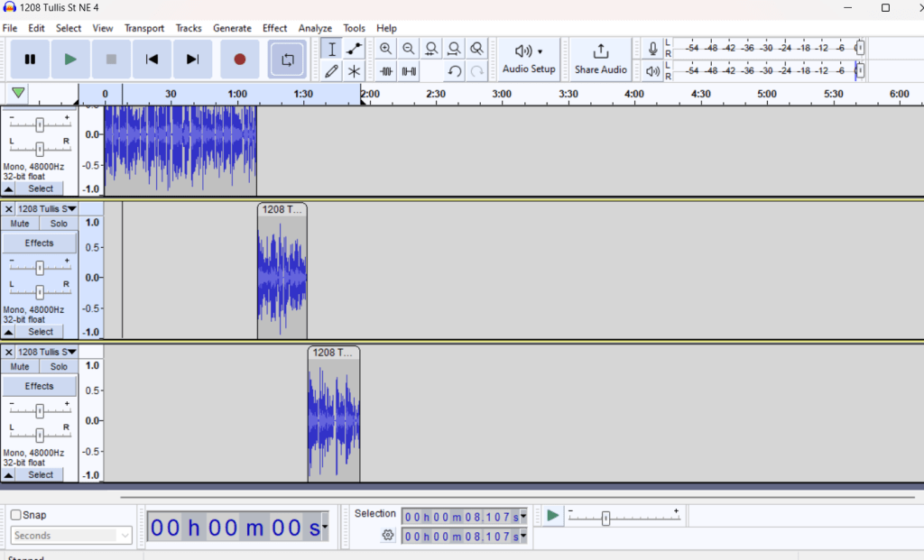Image resolution: width=924 pixels, height=560 pixels.
Task: Close the bottom track with its X
Action: tap(9, 352)
